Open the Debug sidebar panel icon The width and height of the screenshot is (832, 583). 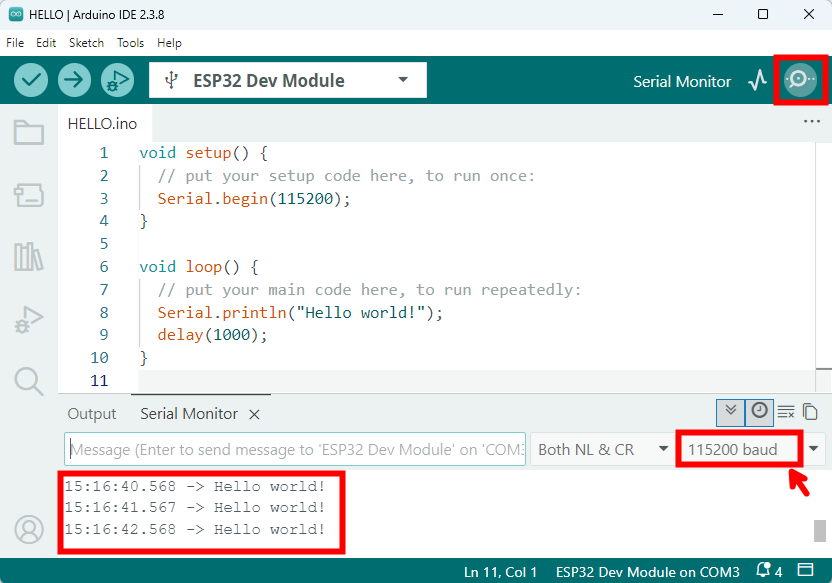(29, 319)
